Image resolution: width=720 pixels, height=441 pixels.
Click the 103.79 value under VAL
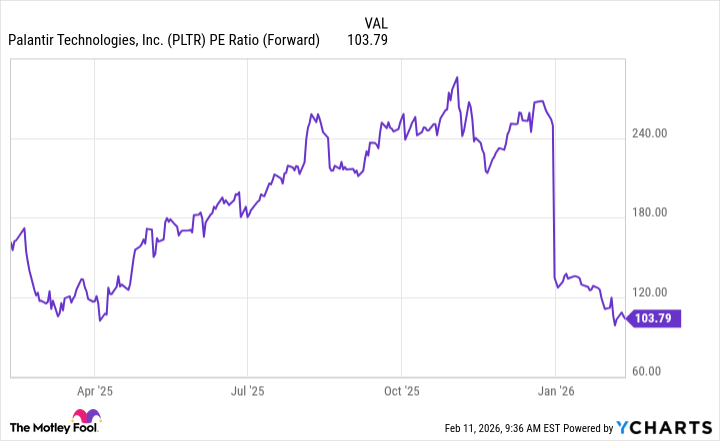[x=368, y=40]
